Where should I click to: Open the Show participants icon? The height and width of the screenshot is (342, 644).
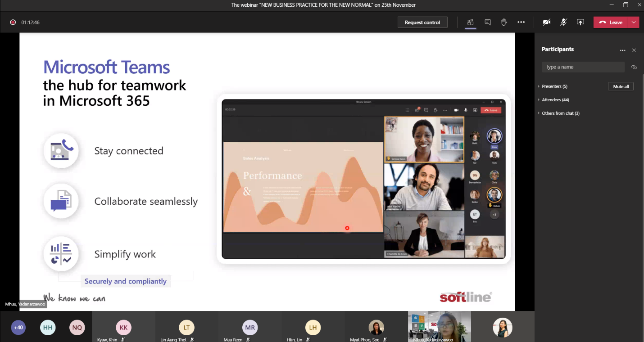click(471, 22)
